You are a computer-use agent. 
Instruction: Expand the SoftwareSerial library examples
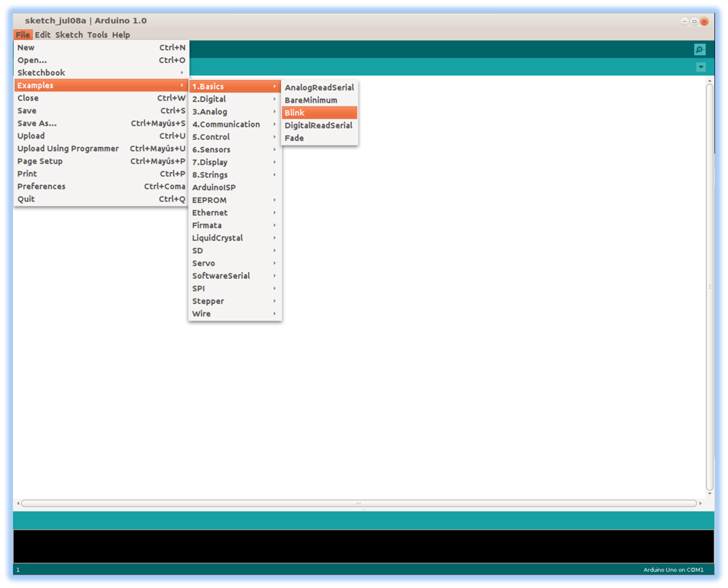tap(235, 276)
